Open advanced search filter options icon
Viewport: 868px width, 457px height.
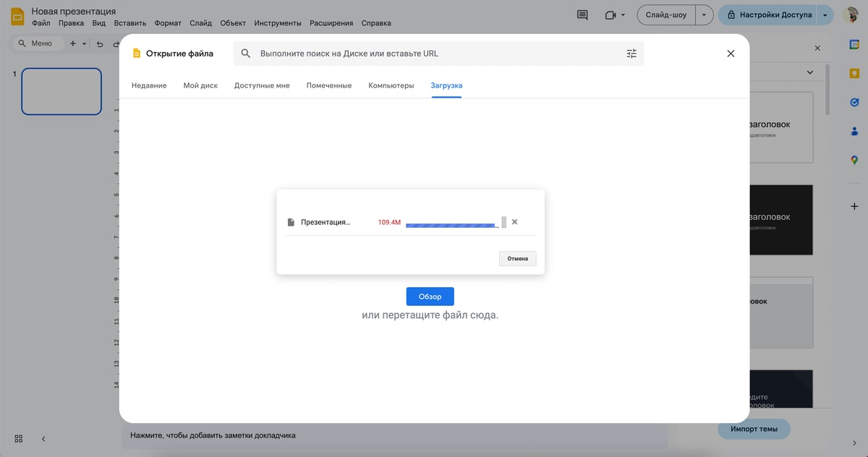click(631, 54)
